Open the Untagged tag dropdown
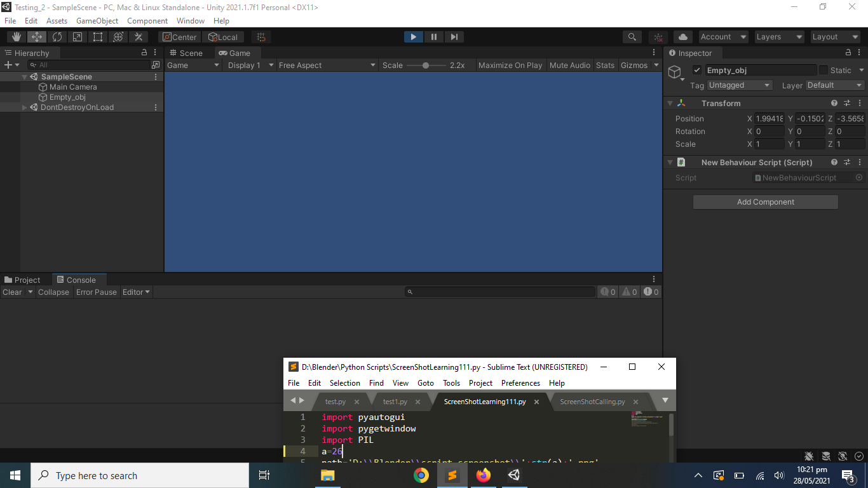The width and height of the screenshot is (868, 488). tap(740, 85)
